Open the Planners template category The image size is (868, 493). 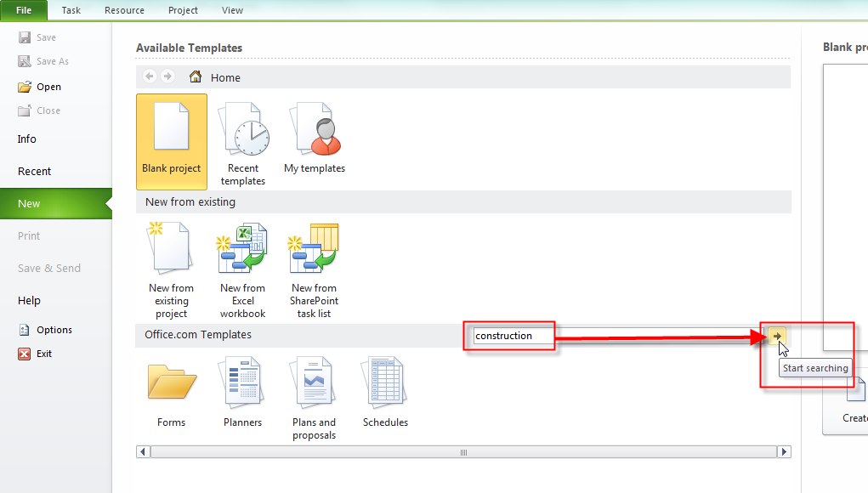pyautogui.click(x=243, y=382)
